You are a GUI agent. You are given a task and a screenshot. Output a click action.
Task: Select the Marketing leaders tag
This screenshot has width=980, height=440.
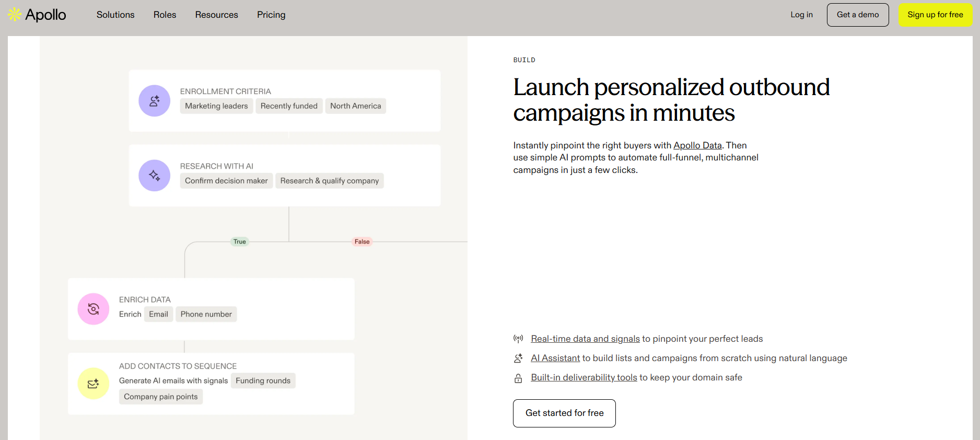[216, 106]
